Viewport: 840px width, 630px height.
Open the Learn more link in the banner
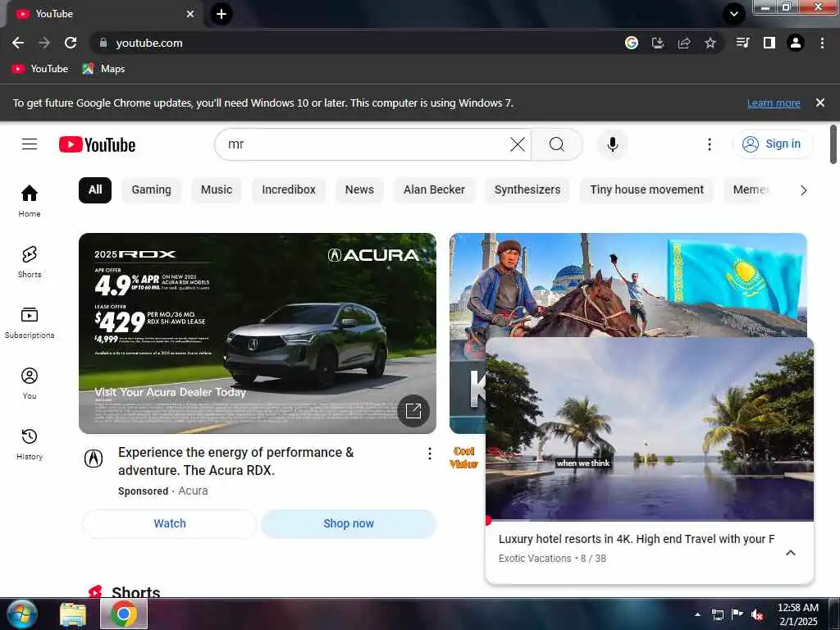pyautogui.click(x=774, y=103)
